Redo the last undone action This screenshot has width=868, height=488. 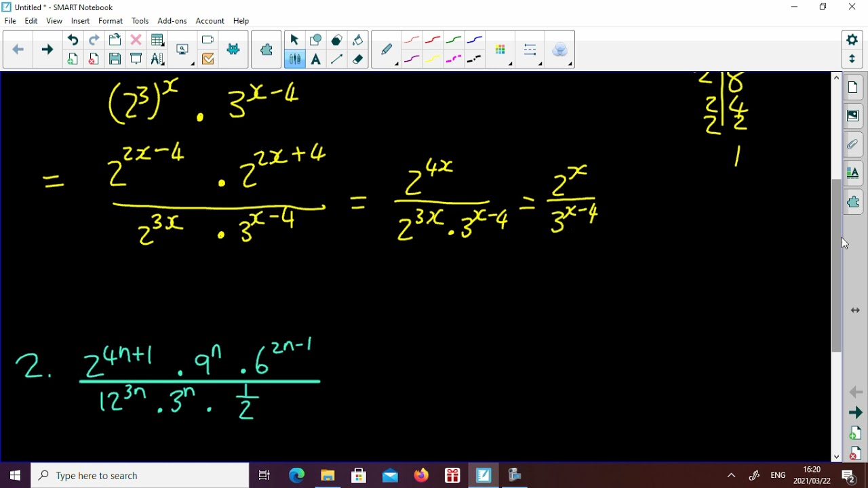tap(94, 40)
